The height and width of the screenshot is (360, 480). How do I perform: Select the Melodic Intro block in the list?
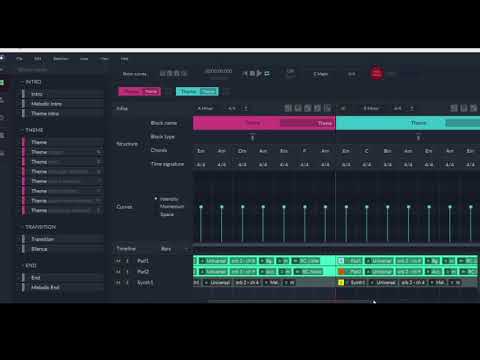tap(62, 104)
